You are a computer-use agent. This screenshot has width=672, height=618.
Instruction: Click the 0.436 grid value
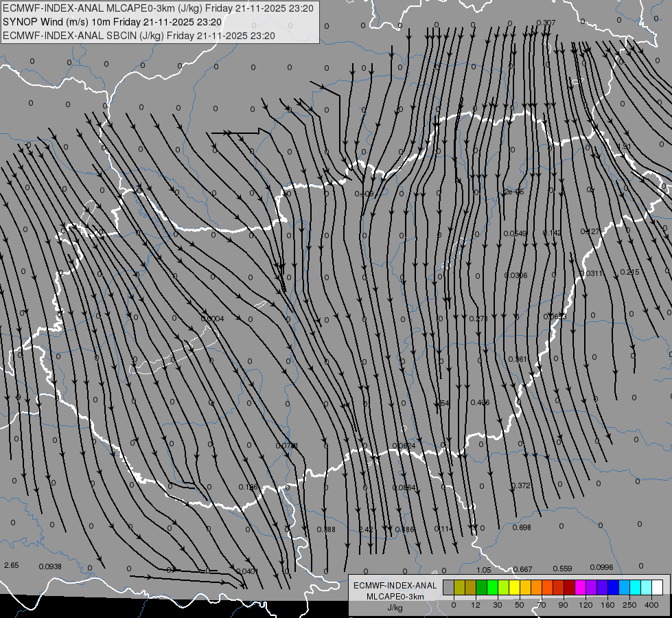(480, 402)
